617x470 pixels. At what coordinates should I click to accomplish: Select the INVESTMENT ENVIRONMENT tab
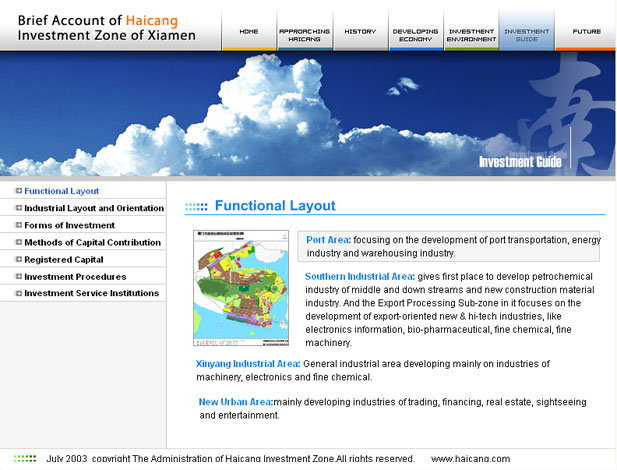(471, 35)
